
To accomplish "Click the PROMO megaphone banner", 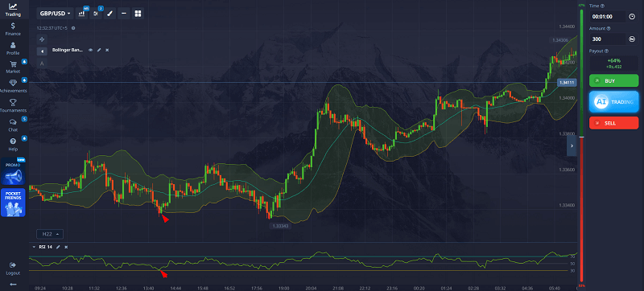I will pos(13,172).
